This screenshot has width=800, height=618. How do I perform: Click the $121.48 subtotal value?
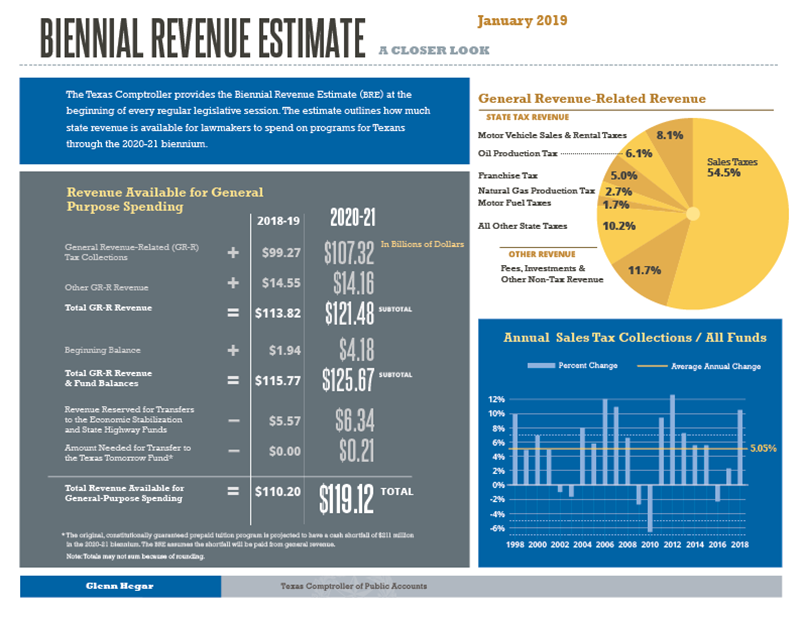349,313
